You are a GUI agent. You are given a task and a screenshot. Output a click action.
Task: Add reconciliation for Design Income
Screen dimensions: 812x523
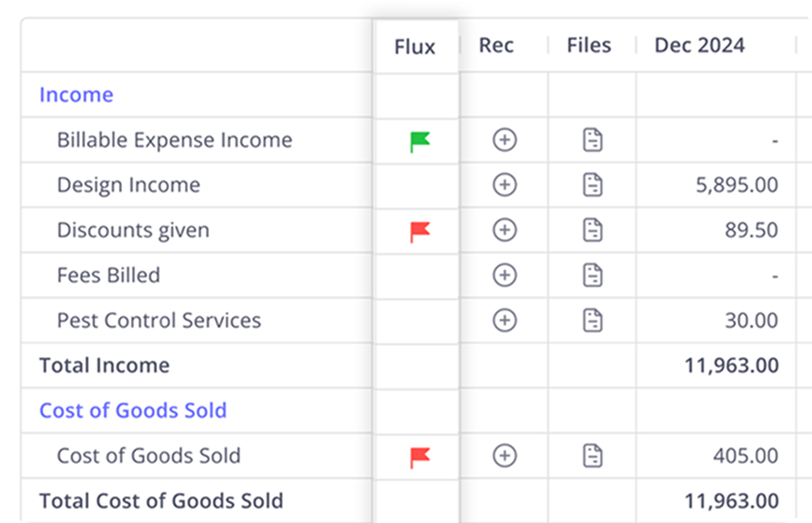pyautogui.click(x=505, y=185)
